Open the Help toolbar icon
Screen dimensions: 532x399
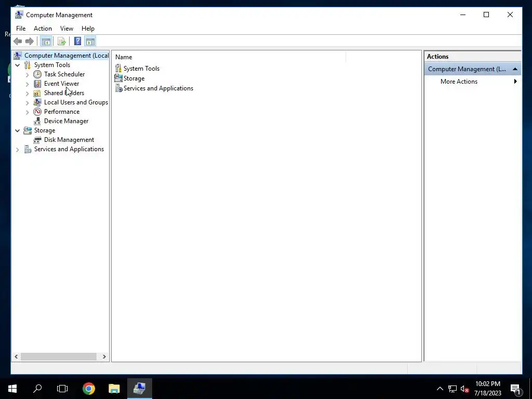(78, 42)
